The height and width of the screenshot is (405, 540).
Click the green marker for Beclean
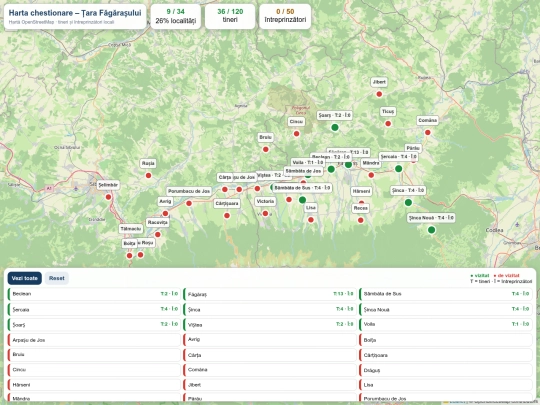pyautogui.click(x=331, y=169)
